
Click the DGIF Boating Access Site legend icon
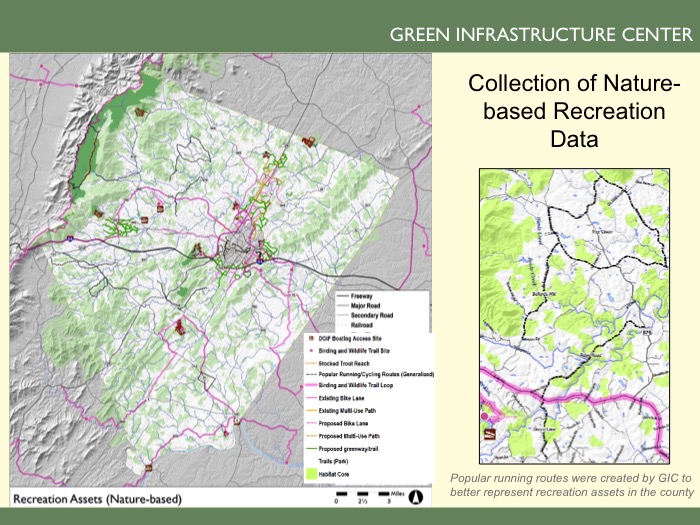(x=309, y=340)
